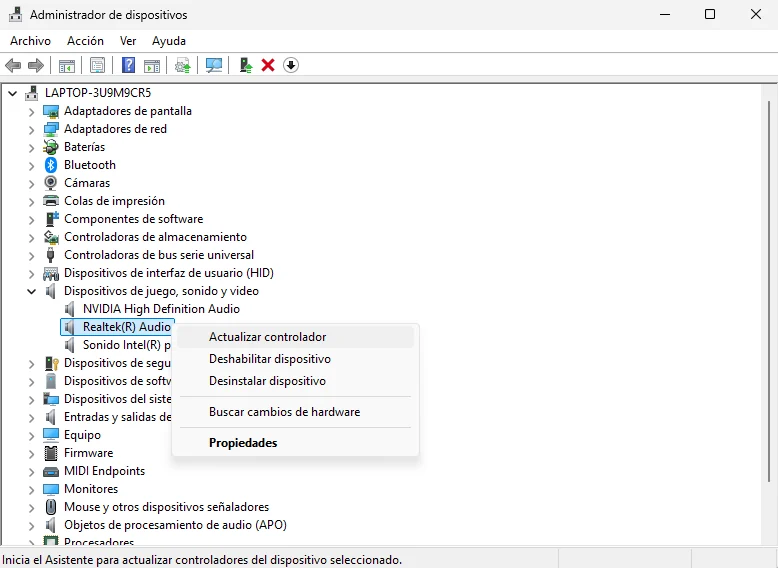Collapse Dispositivos de juego, sonido y video
The width and height of the screenshot is (778, 568).
(31, 291)
